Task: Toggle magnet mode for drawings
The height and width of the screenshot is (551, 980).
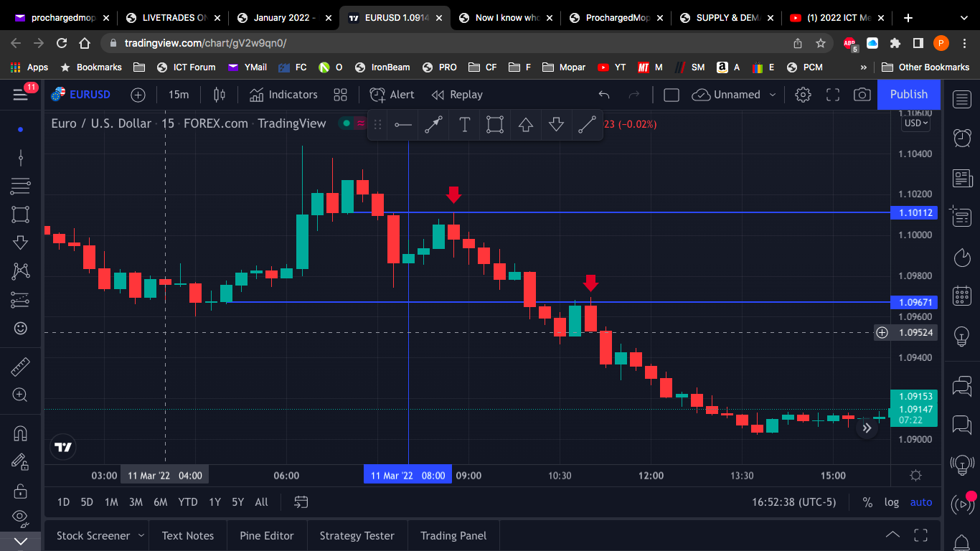Action: [x=21, y=433]
